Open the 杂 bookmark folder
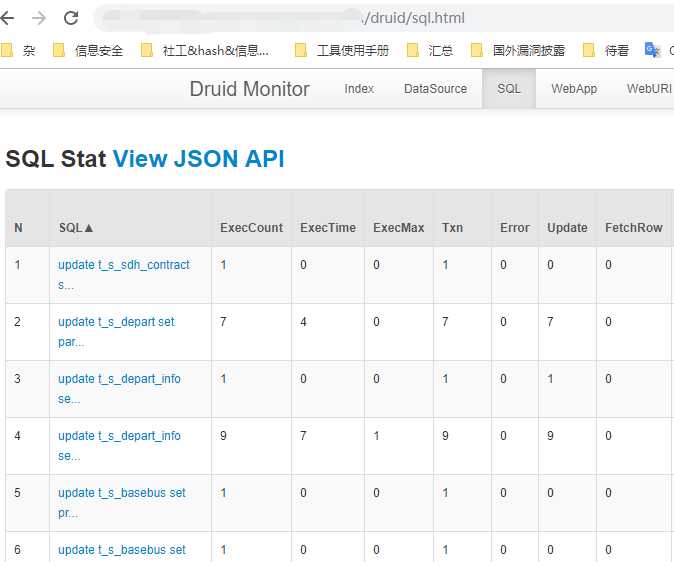 pos(18,51)
